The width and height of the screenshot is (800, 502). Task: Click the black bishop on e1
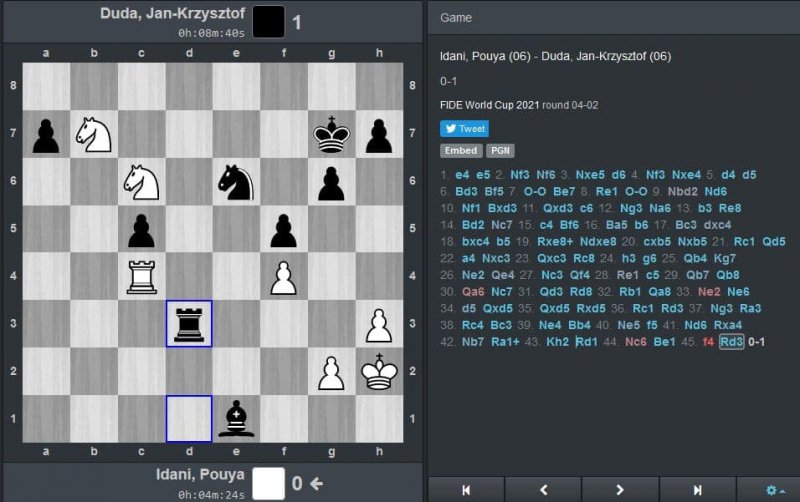[237, 420]
